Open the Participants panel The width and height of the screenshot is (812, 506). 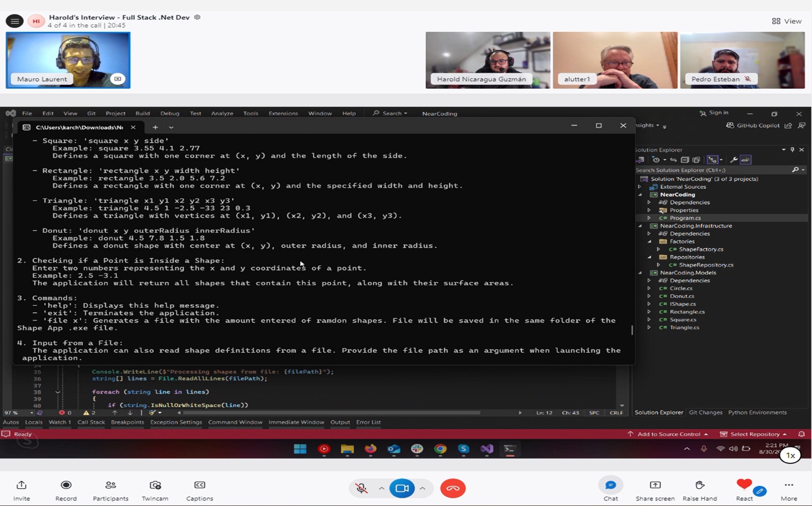111,485
